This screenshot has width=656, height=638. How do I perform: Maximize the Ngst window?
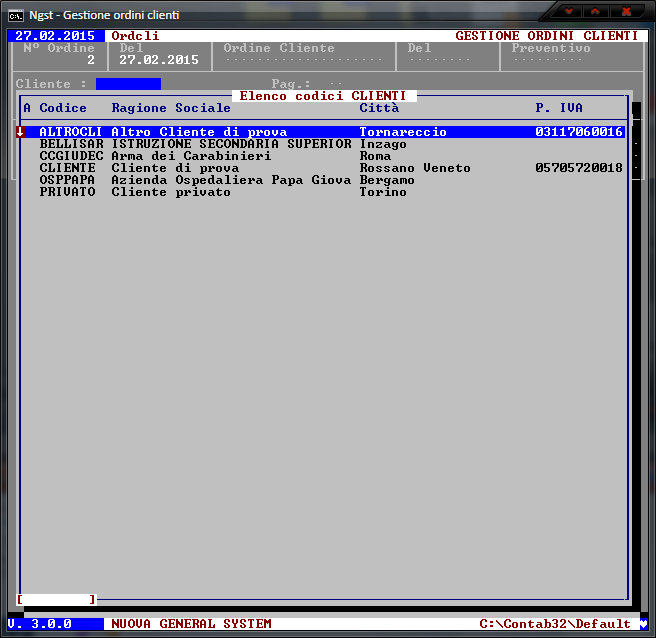coord(597,12)
